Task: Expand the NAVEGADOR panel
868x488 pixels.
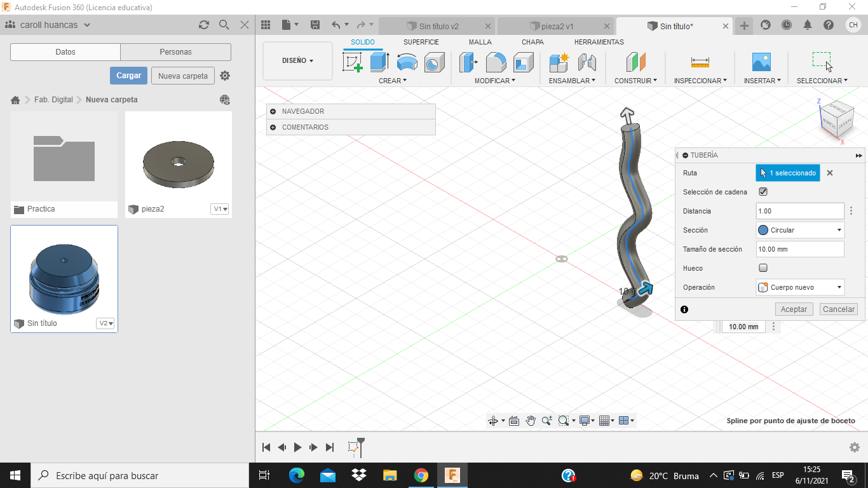Action: [273, 111]
